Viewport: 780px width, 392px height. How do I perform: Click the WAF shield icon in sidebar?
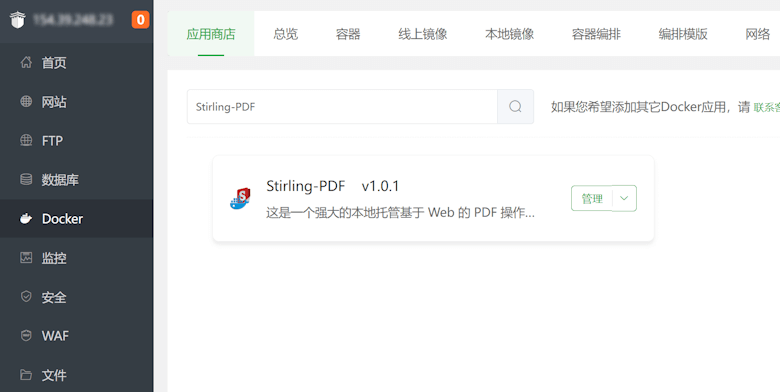point(26,336)
